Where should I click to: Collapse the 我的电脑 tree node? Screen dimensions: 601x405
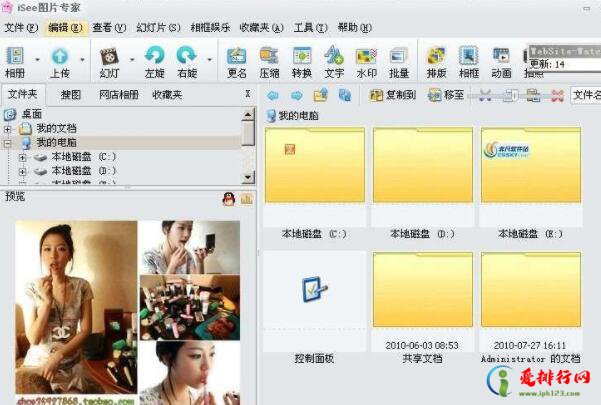pyautogui.click(x=9, y=143)
